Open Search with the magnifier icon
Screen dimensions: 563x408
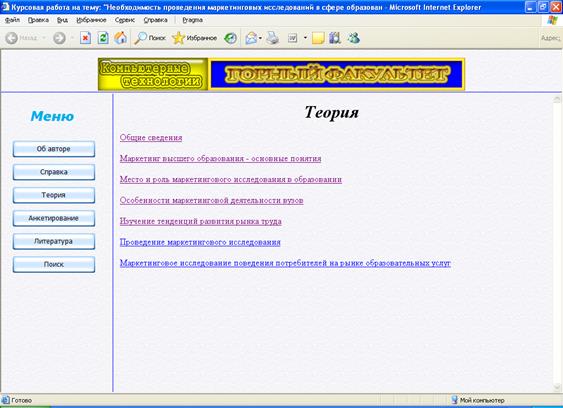click(150, 38)
